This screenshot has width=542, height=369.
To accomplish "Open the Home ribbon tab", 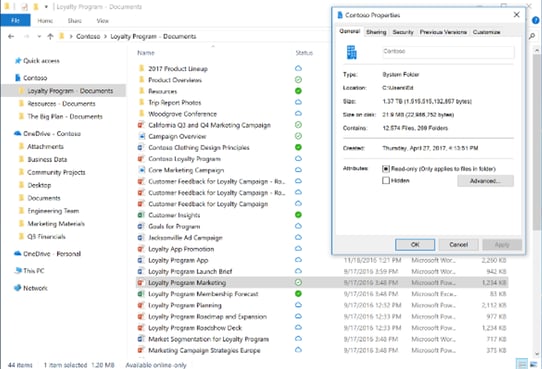I will [45, 21].
